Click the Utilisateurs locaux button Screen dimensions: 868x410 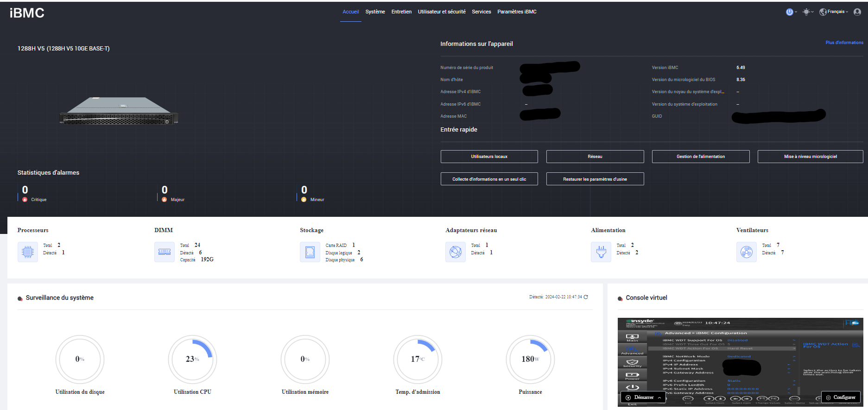[489, 157]
